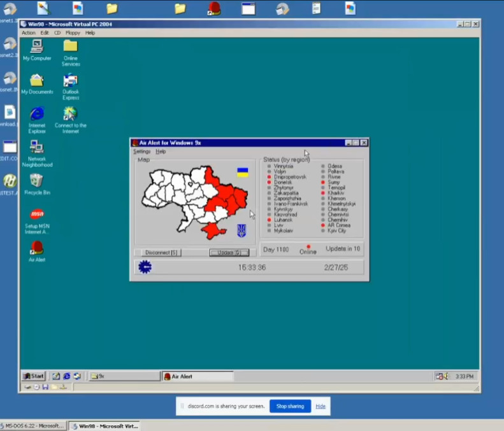Click the Hide link in the sharing bar
The image size is (504, 431).
320,406
